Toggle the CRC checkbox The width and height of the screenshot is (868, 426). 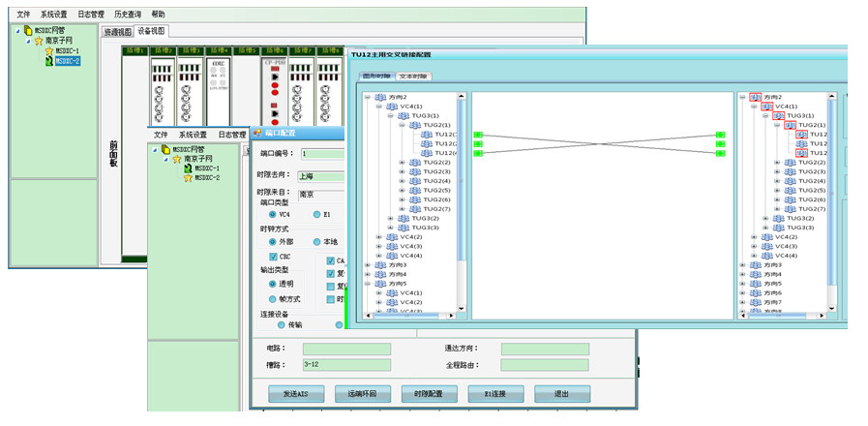273,257
